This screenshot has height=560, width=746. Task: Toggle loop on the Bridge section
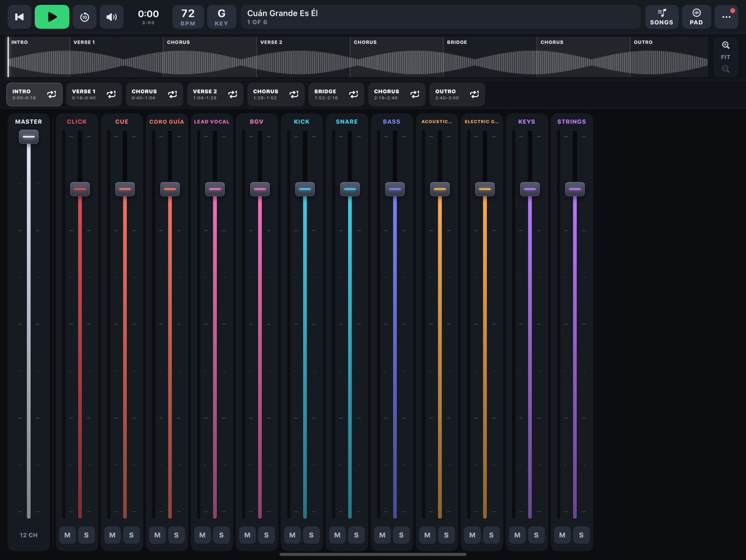click(353, 94)
